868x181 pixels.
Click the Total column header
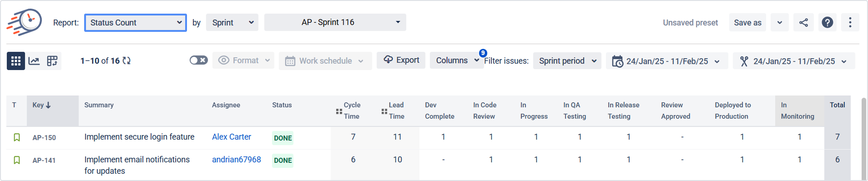(837, 105)
